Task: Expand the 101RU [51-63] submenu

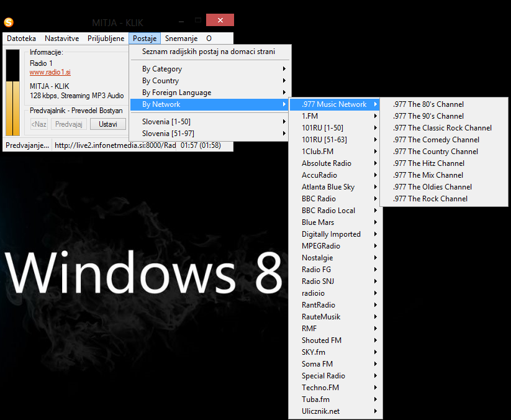Action: 335,140
